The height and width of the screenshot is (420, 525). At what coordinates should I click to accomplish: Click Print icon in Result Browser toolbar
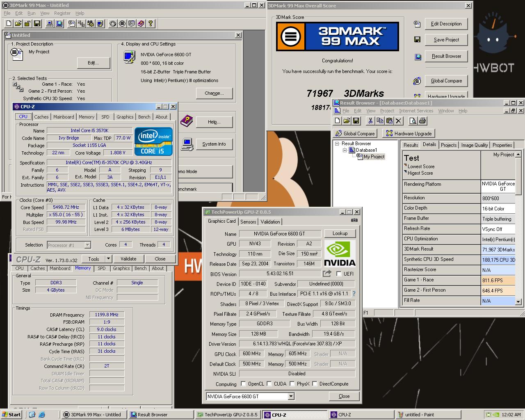422,121
